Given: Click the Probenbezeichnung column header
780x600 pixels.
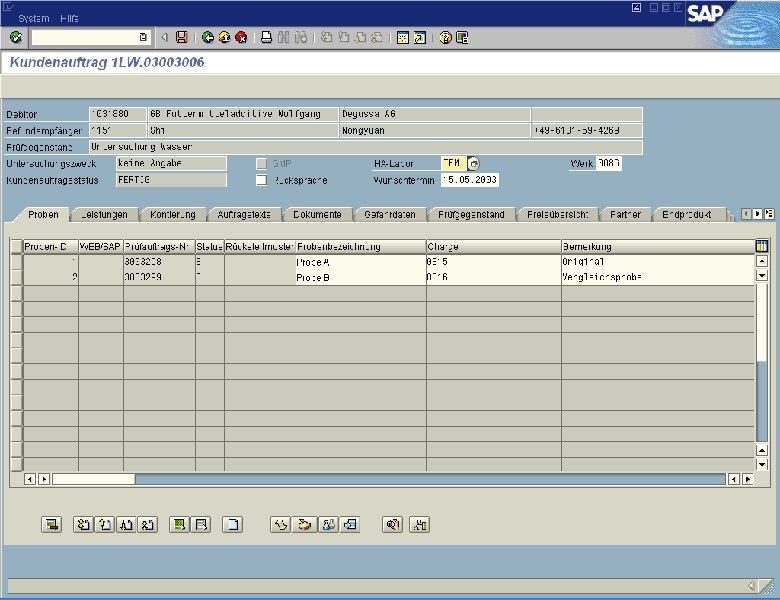Looking at the screenshot, I should click(361, 246).
